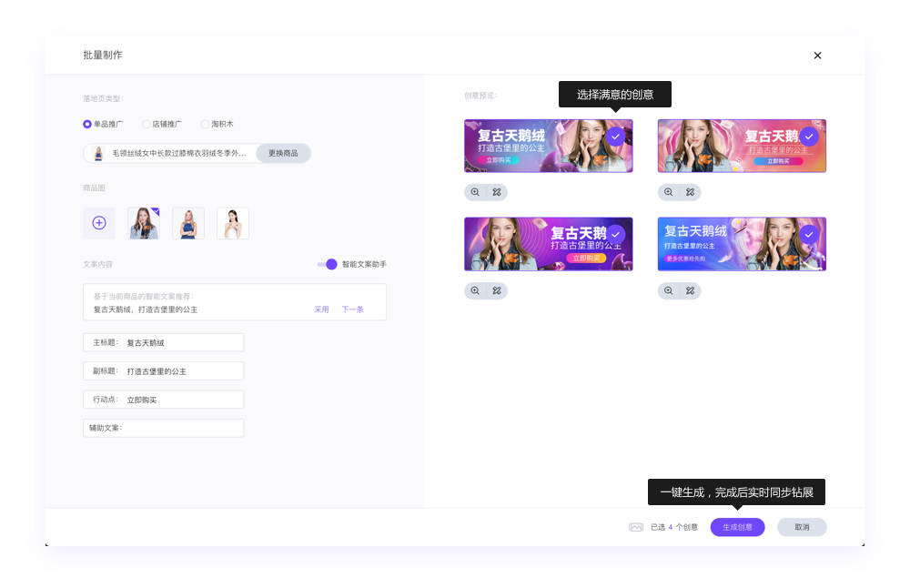910x588 pixels.
Task: Click the 已选 4 个创意 text
Action: coord(673,527)
